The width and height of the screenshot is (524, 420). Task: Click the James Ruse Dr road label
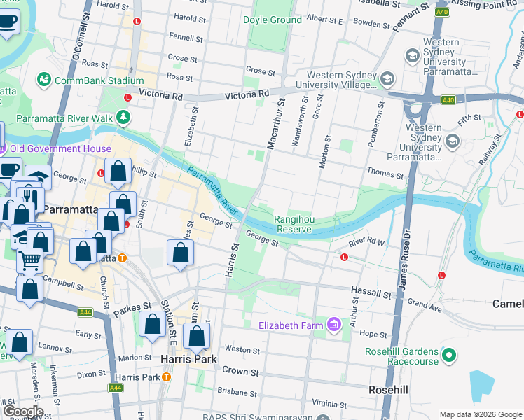pos(405,259)
